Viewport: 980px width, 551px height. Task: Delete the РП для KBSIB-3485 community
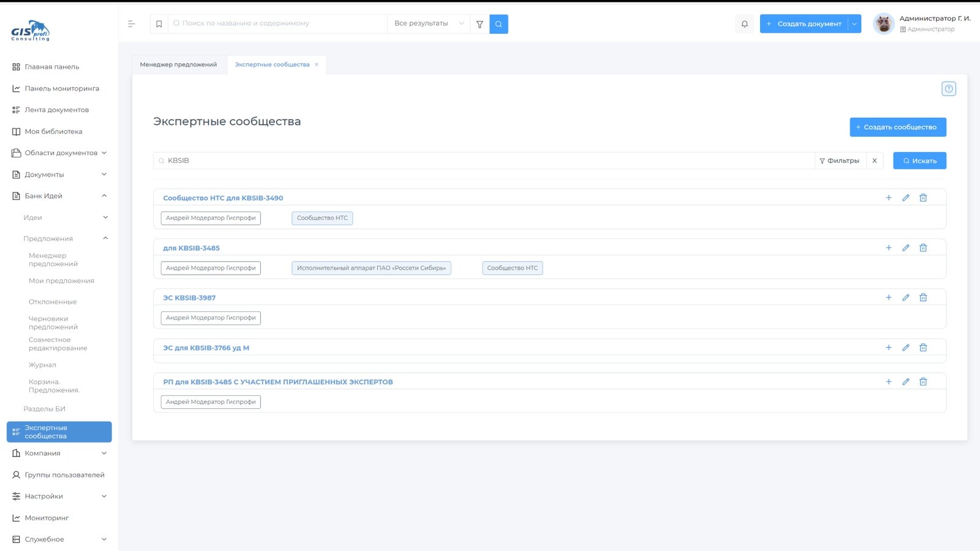point(923,382)
